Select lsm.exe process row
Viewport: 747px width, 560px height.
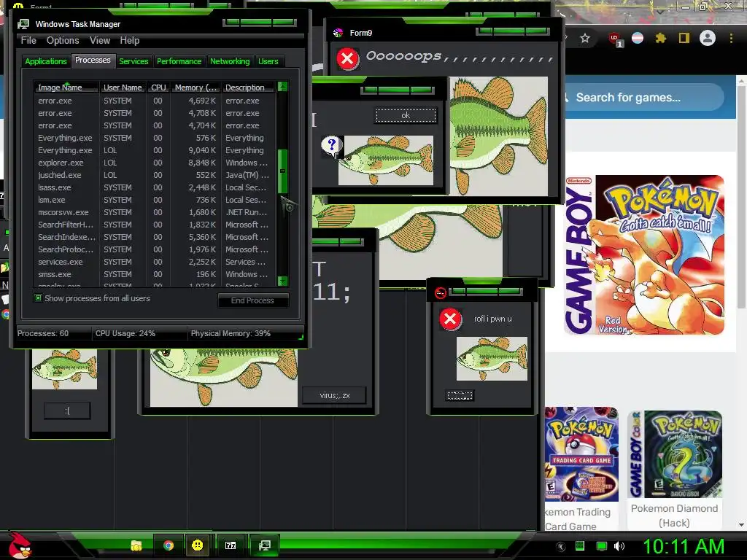[x=155, y=200]
